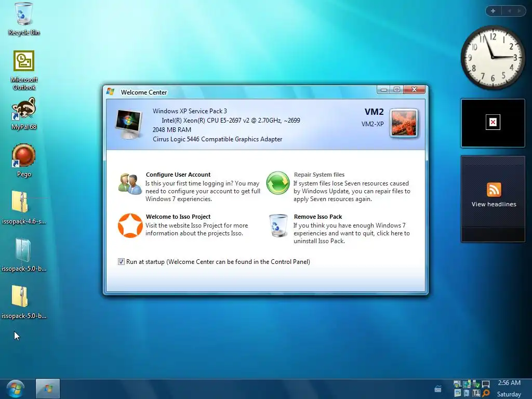Click the 'Windows XP Service Pack 3' text

[190, 111]
